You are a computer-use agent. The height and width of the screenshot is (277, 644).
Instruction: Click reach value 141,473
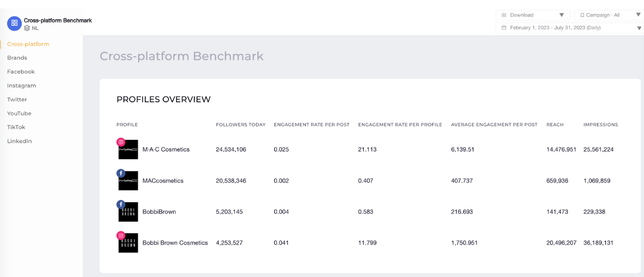pyautogui.click(x=557, y=212)
